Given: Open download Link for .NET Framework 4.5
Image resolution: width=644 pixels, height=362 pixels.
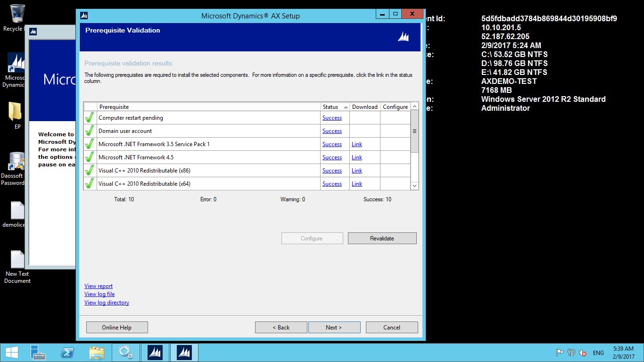Looking at the screenshot, I should [x=357, y=157].
